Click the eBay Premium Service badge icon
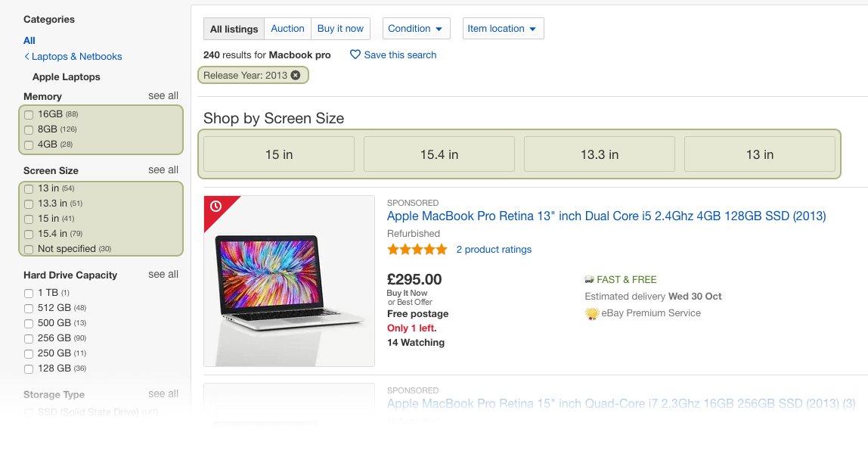The image size is (868, 454). pos(592,314)
